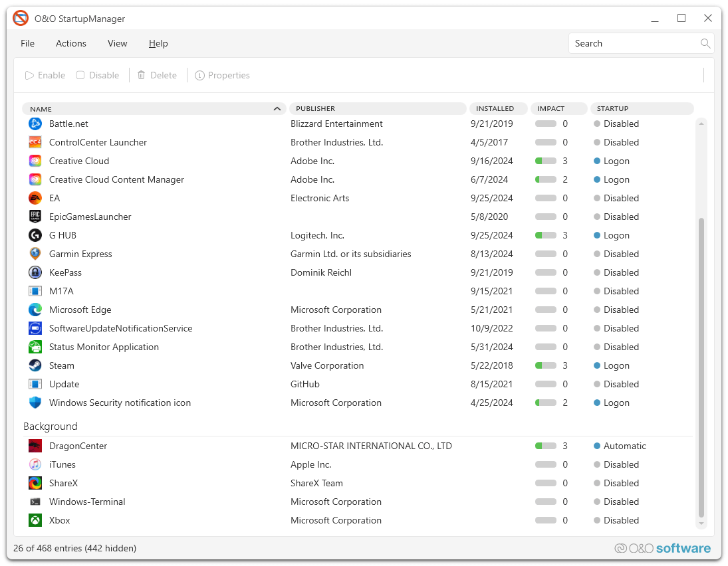Click the Xbox icon in Background
This screenshot has width=728, height=566.
tap(35, 520)
